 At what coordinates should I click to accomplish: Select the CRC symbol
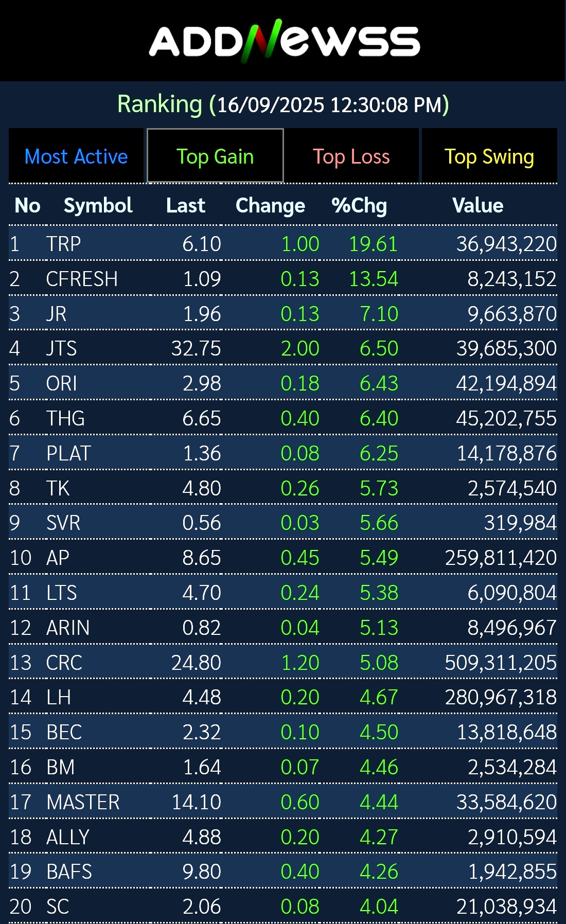coord(64,663)
